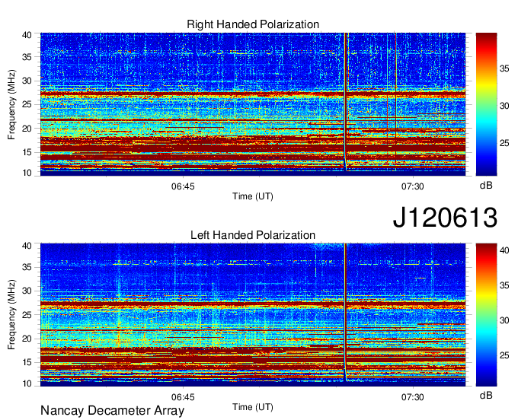Click the 07:30 tick label under top plot
This screenshot has width=518, height=420.
(413, 186)
